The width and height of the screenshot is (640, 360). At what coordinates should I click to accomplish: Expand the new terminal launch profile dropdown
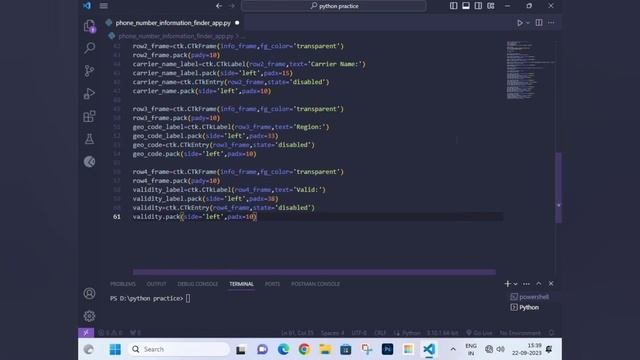[516, 284]
